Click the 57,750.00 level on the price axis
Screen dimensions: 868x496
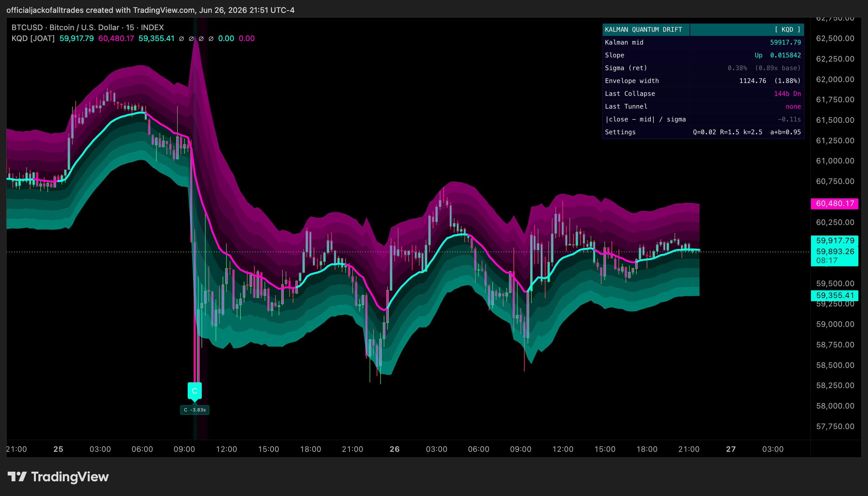(835, 426)
